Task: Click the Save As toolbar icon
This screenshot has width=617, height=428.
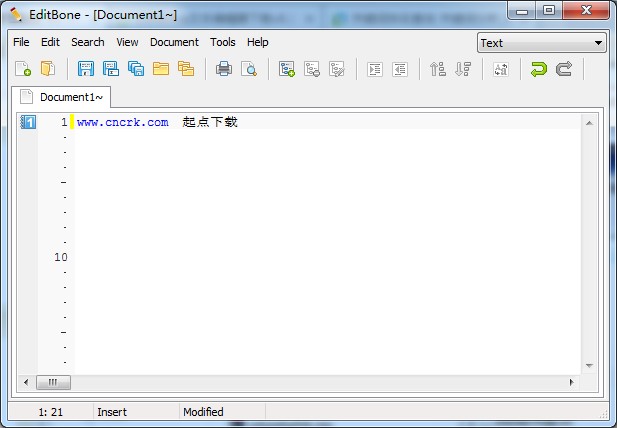Action: (111, 69)
